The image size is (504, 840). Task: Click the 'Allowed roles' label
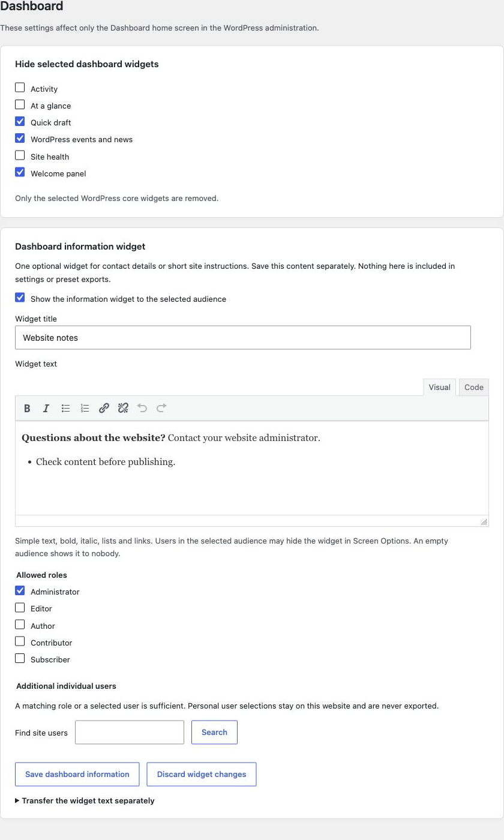[x=42, y=575]
